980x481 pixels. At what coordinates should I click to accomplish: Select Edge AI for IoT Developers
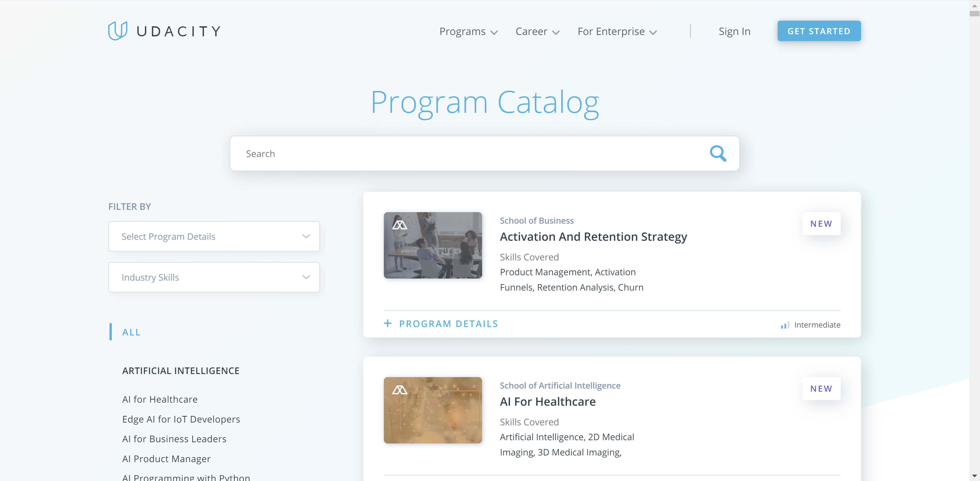pyautogui.click(x=181, y=419)
